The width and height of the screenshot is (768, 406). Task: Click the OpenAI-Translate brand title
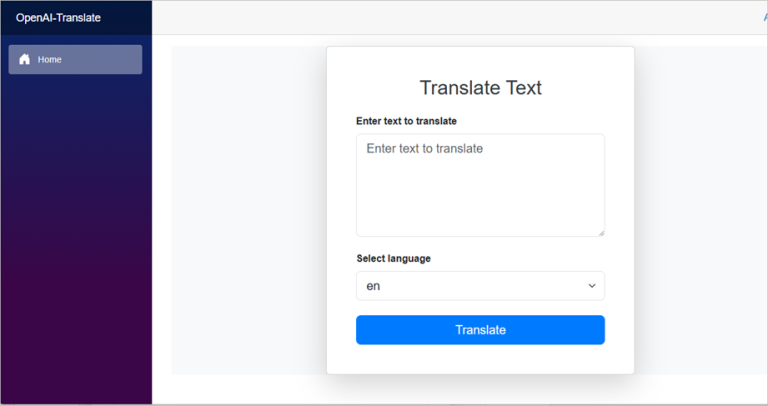[x=58, y=18]
